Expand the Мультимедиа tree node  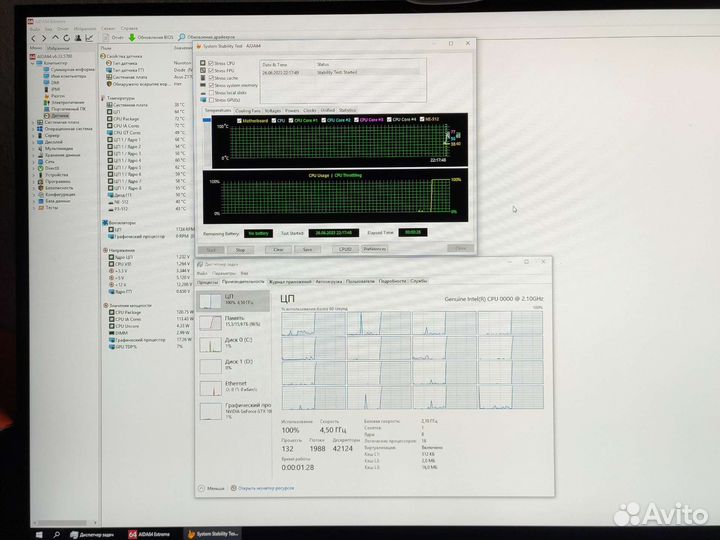34,149
